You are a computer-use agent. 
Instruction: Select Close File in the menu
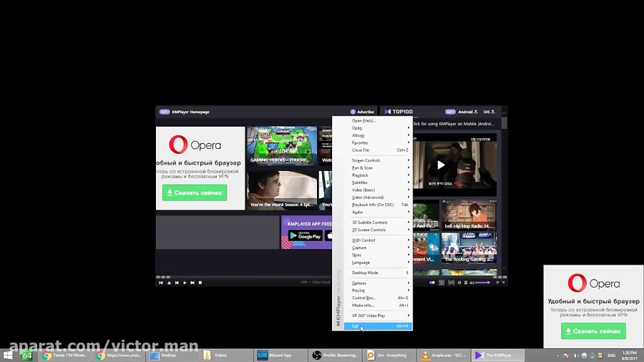pos(377,150)
